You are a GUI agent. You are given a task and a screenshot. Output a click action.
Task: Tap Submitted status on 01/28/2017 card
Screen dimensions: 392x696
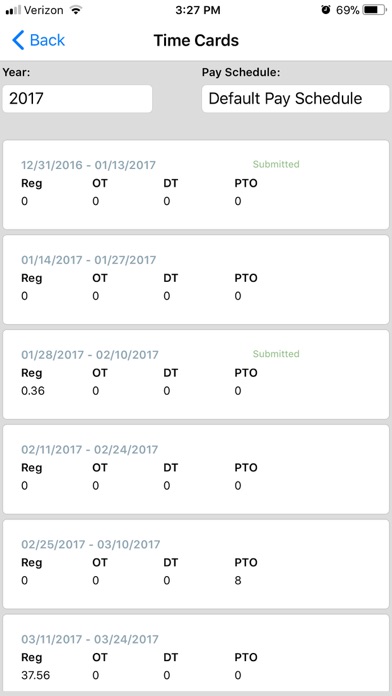pos(276,354)
